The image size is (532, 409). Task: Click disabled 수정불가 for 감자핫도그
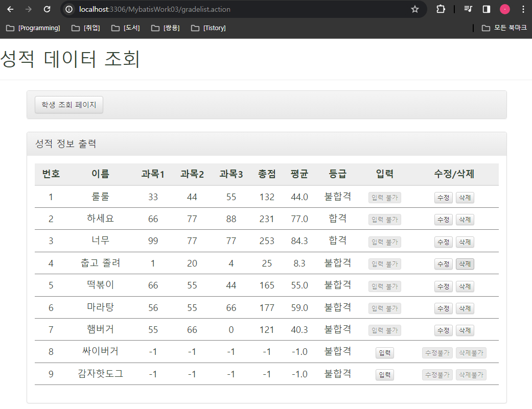[x=437, y=375]
